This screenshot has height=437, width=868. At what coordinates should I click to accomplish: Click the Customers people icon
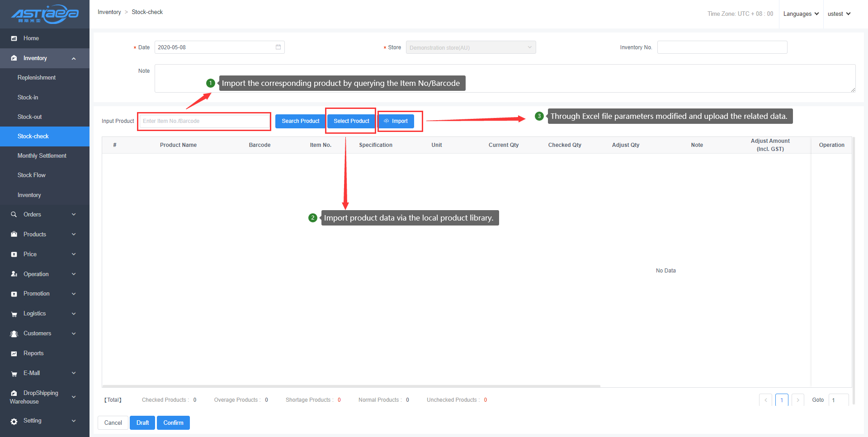(x=14, y=334)
